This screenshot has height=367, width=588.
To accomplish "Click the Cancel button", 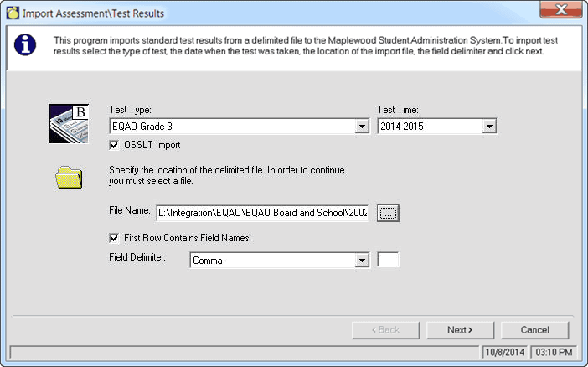I will coord(534,330).
